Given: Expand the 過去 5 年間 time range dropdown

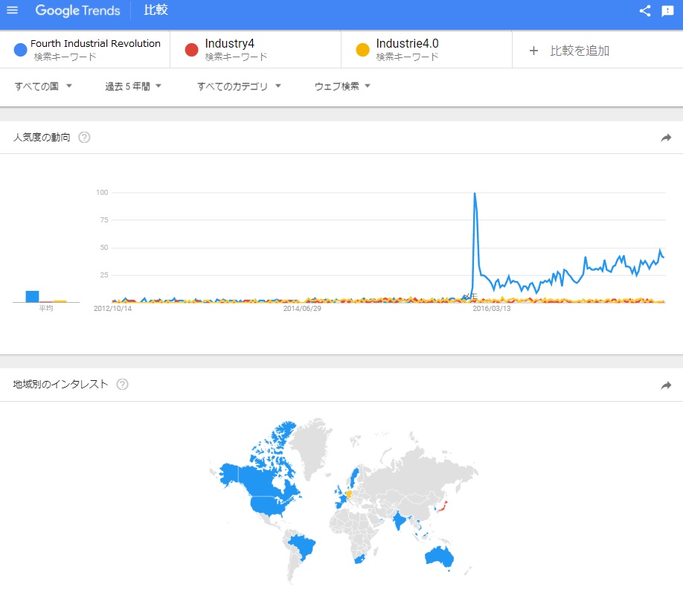Looking at the screenshot, I should 133,86.
